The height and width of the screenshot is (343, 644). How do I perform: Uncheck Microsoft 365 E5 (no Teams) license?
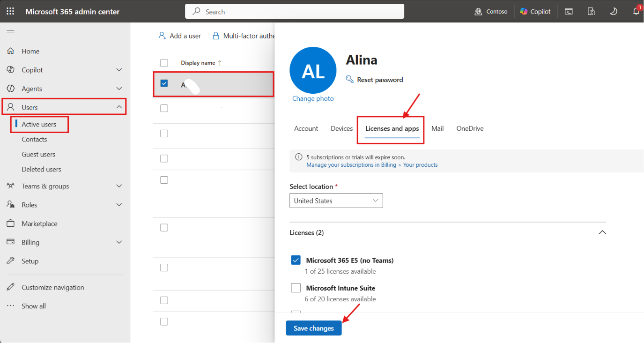click(296, 260)
